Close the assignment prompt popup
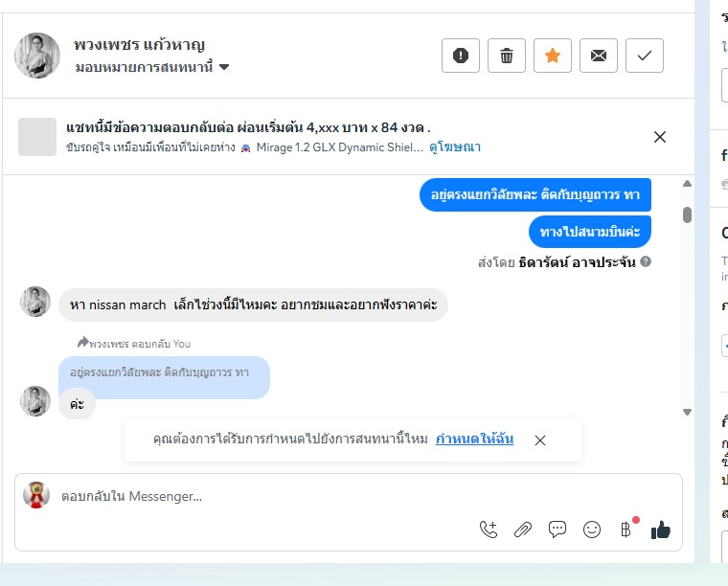The width and height of the screenshot is (728, 586). [x=540, y=440]
